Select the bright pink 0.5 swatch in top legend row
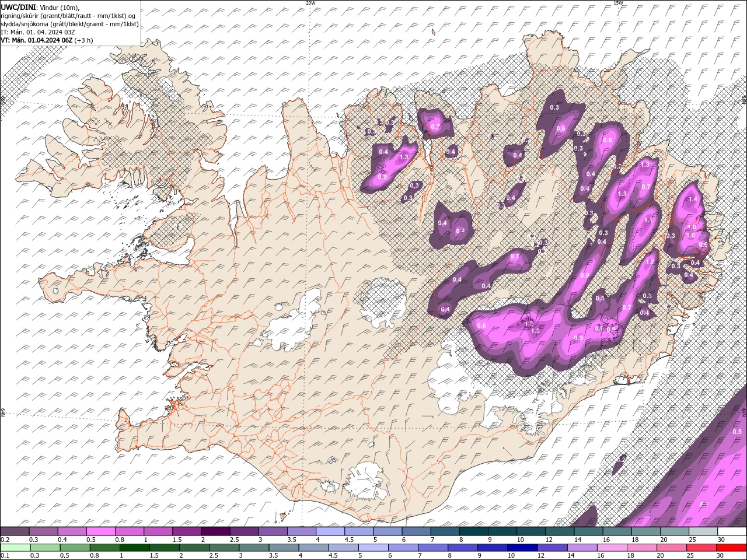Image resolution: width=747 pixels, height=560 pixels. coord(100,531)
